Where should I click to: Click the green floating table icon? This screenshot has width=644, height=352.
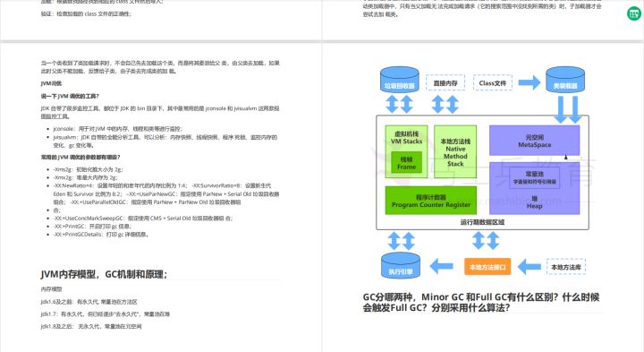(x=634, y=13)
